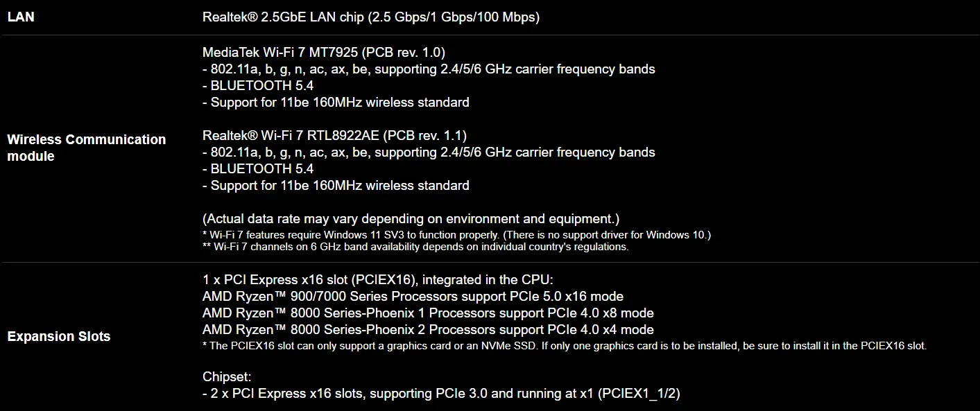The width and height of the screenshot is (980, 411).
Task: Click the second BLUETOOTH 5.4 entry
Action: [x=258, y=168]
